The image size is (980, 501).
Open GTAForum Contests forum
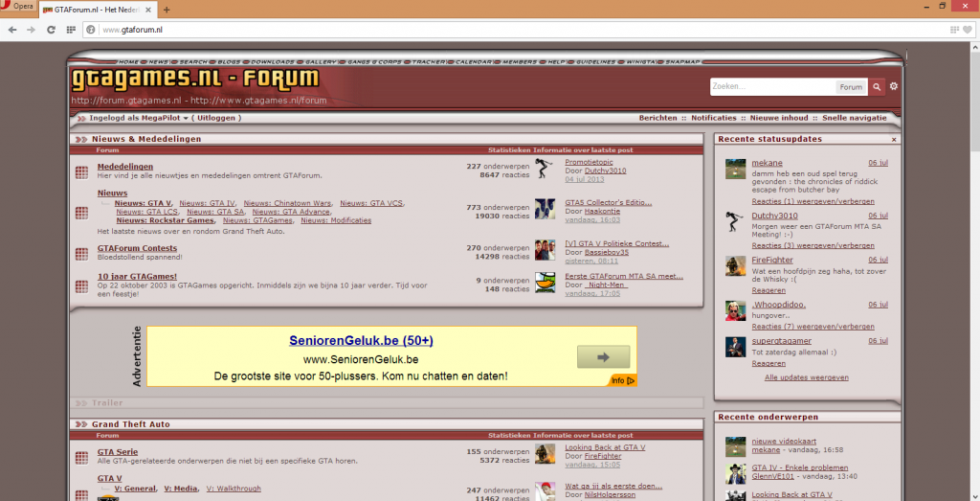tap(137, 248)
